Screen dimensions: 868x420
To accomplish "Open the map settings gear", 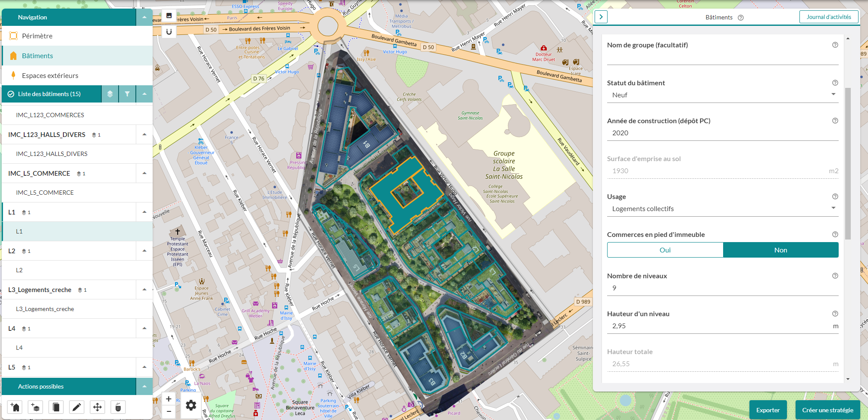I will coord(191,405).
